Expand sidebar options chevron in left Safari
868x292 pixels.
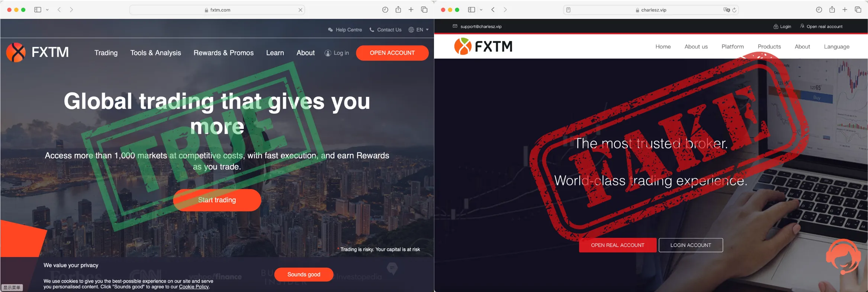pos(47,10)
